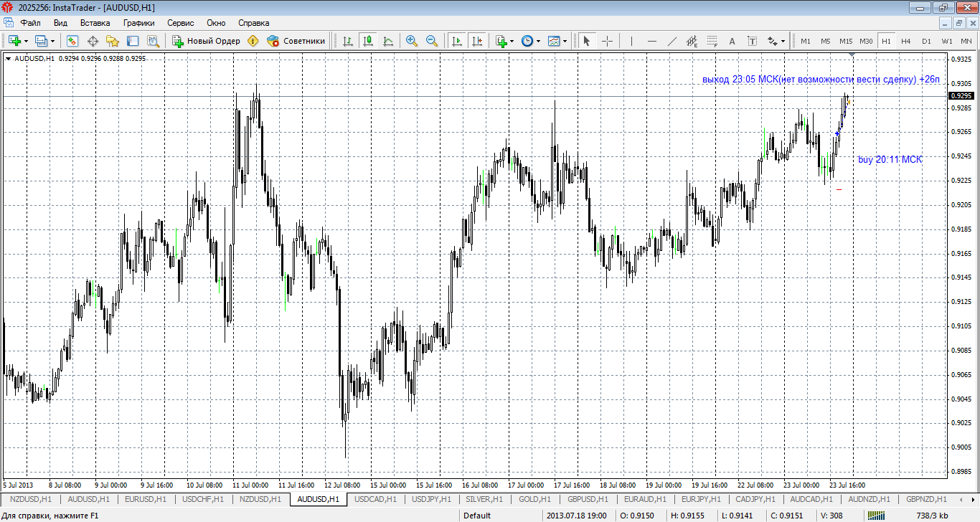Select the 'buy 20:11 МСК' chart label
Screen dimensions: 980x522
[x=890, y=159]
